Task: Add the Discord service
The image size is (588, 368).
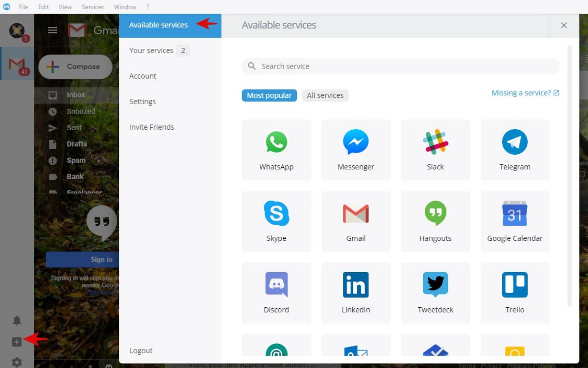Action: [x=276, y=293]
